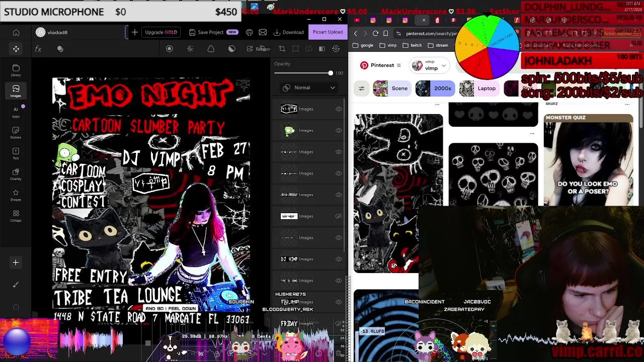The height and width of the screenshot is (362, 644).
Task: Click the half-filled circle contrast icon
Action: click(x=231, y=49)
